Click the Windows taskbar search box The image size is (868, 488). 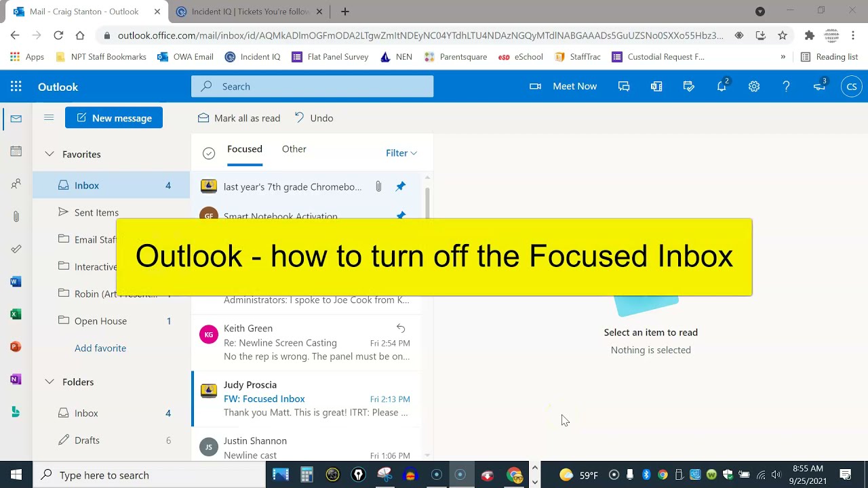[x=149, y=475]
